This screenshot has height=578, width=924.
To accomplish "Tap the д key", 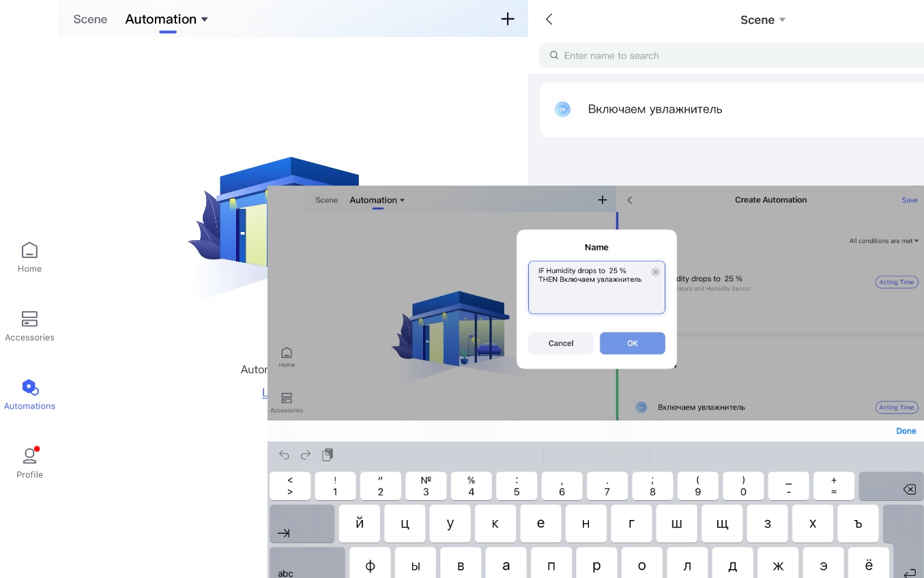I will 733,564.
